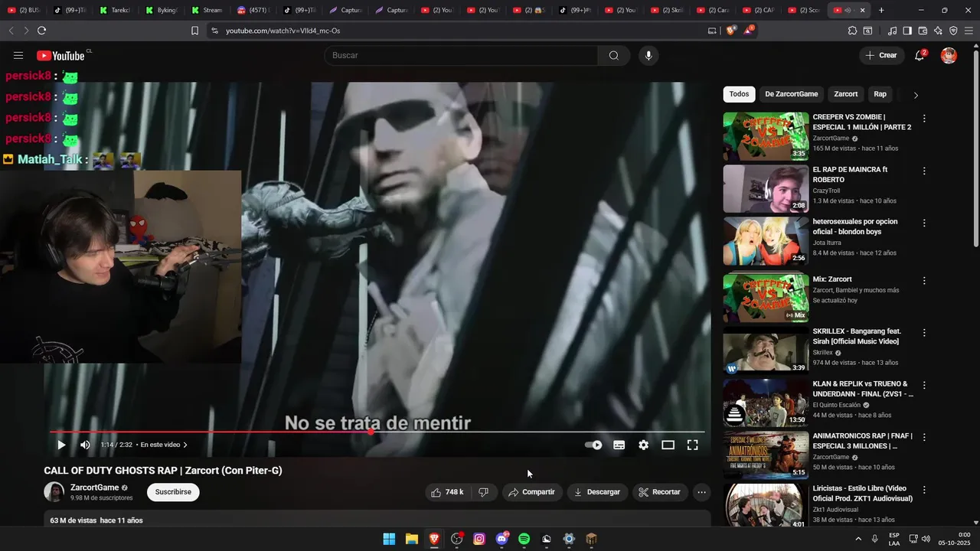This screenshot has height=551, width=980.
Task: Open options for KLAN & REPLIK video
Action: pyautogui.click(x=924, y=385)
